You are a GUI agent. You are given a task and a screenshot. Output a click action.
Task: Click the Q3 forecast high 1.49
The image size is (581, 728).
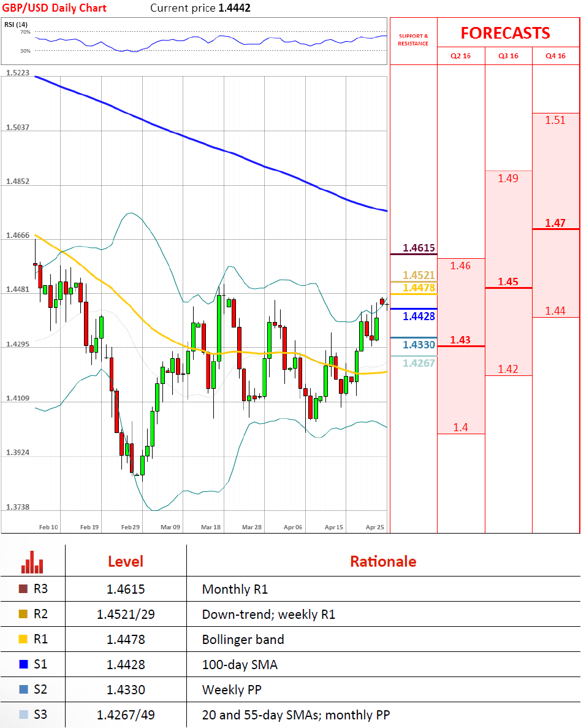click(x=508, y=178)
